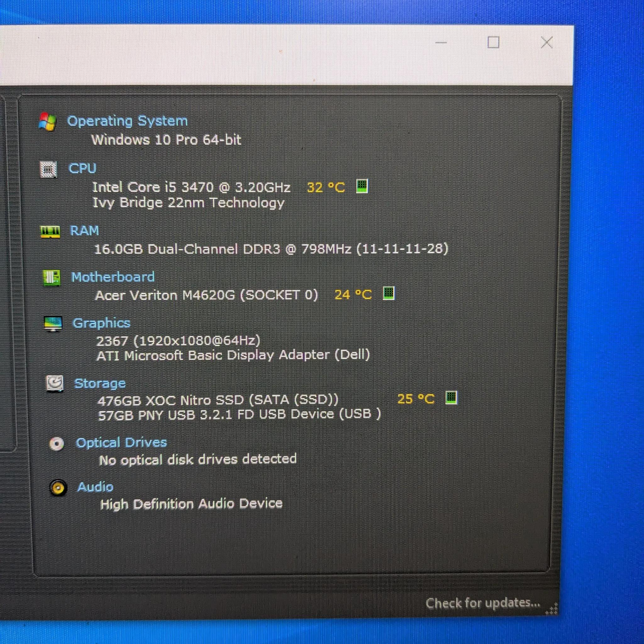Screen dimensions: 644x644
Task: Grab the window resize grip corner
Action: click(552, 609)
